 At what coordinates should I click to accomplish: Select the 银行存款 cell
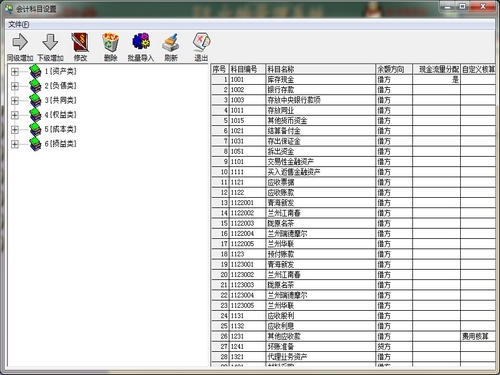[x=320, y=90]
